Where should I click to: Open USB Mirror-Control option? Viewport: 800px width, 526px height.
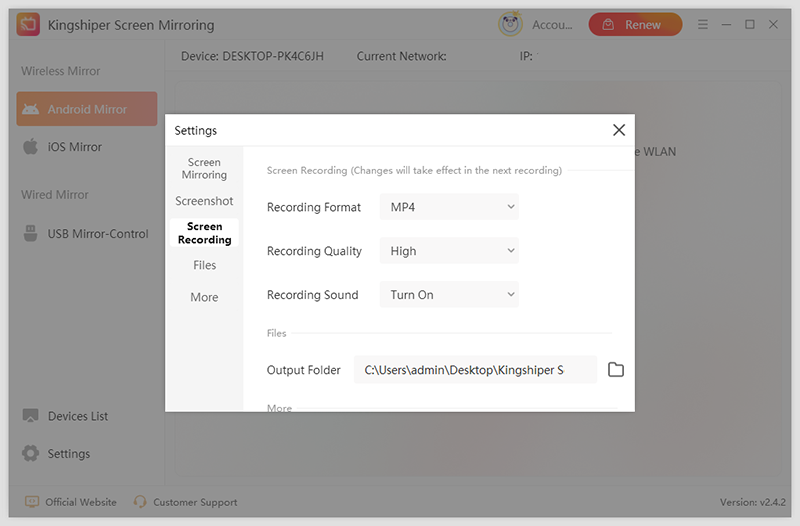[86, 234]
